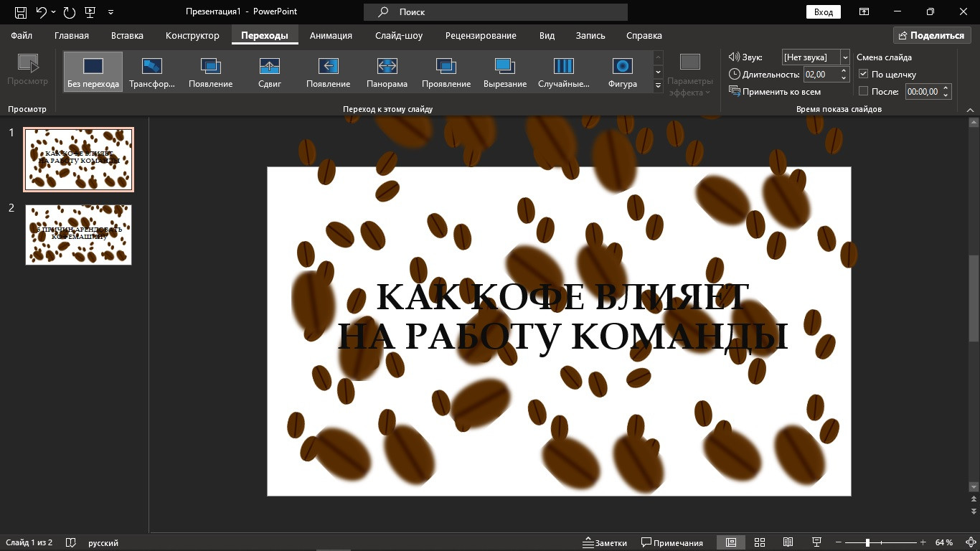Click the Поделиться share button
Viewport: 980px width, 551px height.
click(931, 36)
